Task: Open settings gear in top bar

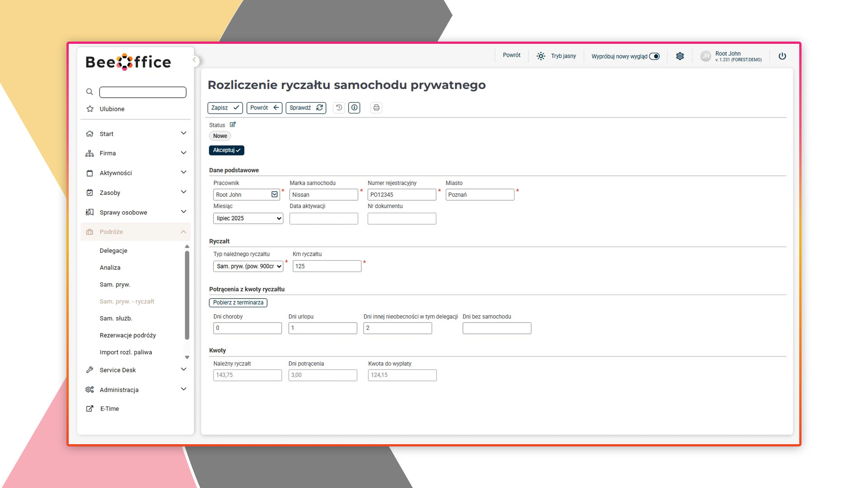Action: 680,56
